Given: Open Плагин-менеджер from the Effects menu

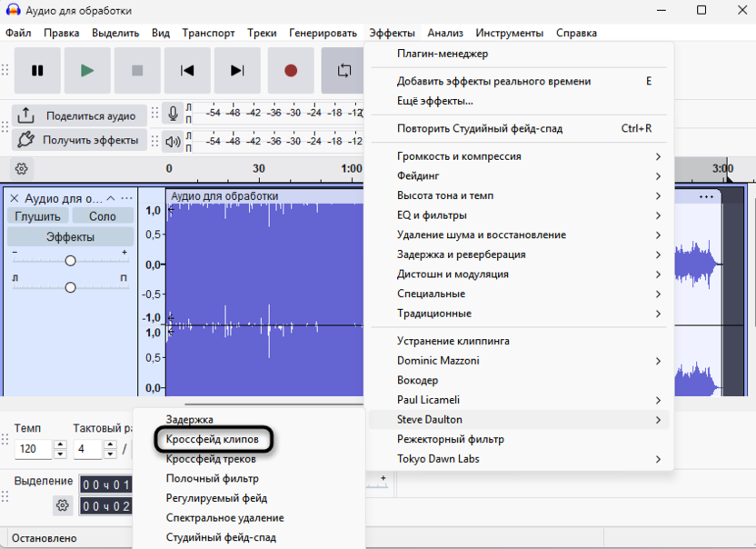Looking at the screenshot, I should [x=443, y=54].
